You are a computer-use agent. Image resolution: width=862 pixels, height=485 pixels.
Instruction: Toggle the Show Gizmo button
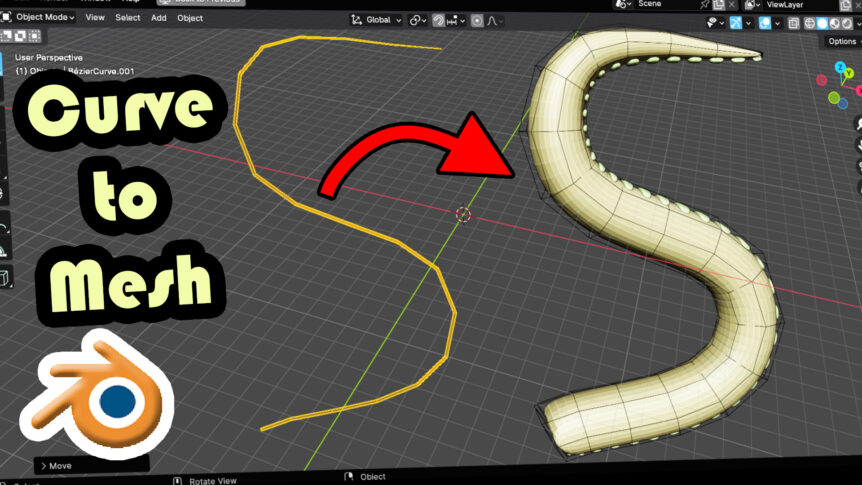tap(736, 23)
